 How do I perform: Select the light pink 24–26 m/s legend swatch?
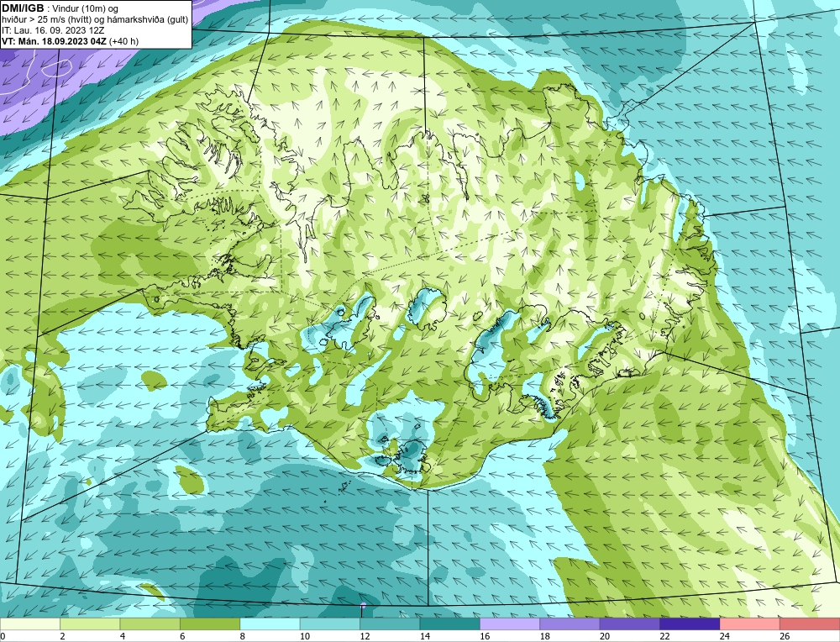(x=750, y=624)
